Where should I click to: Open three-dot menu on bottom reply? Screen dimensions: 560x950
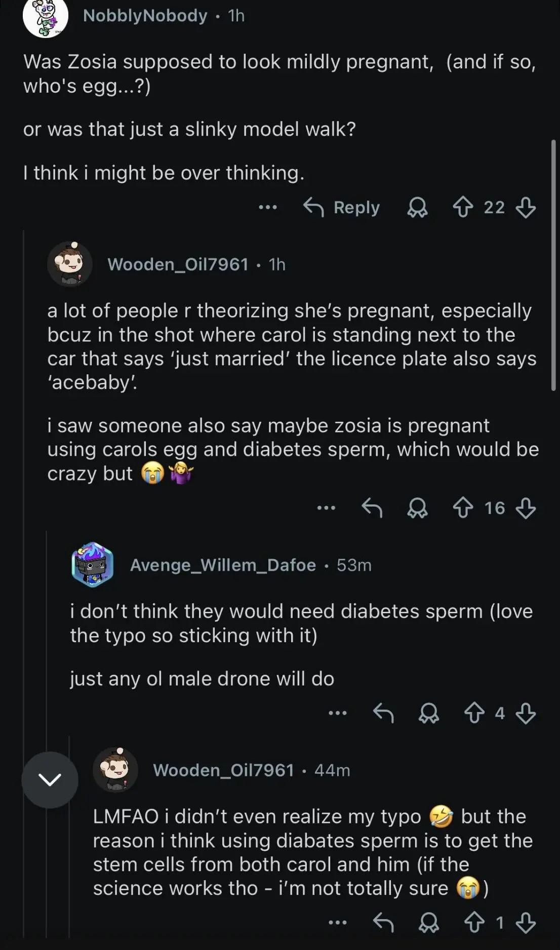coord(338,923)
